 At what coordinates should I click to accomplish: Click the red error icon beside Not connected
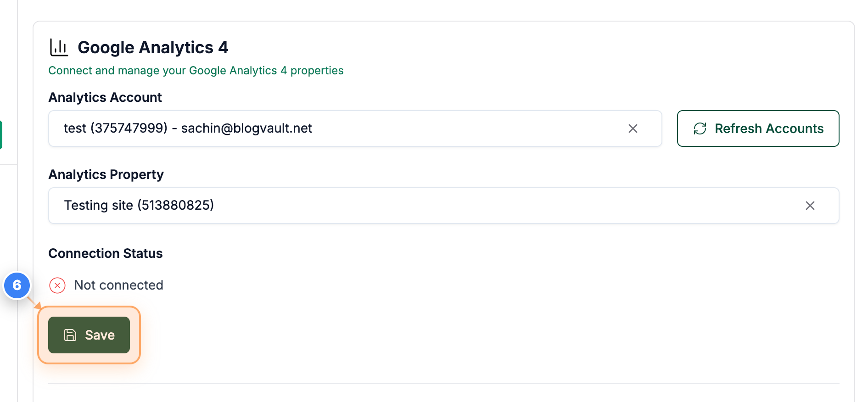[x=56, y=285]
